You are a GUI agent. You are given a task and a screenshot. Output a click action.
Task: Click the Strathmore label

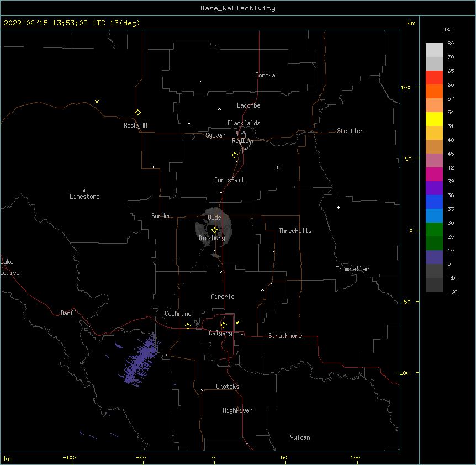point(285,336)
